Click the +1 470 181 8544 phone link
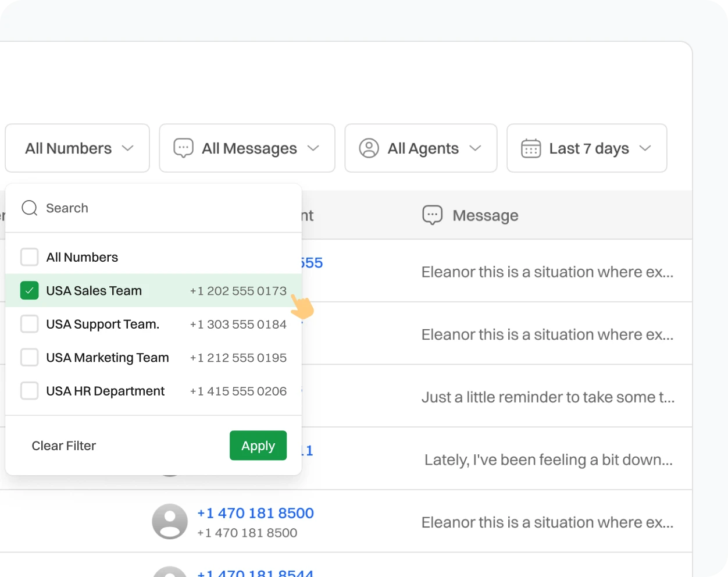Image resolution: width=728 pixels, height=577 pixels. pyautogui.click(x=255, y=572)
